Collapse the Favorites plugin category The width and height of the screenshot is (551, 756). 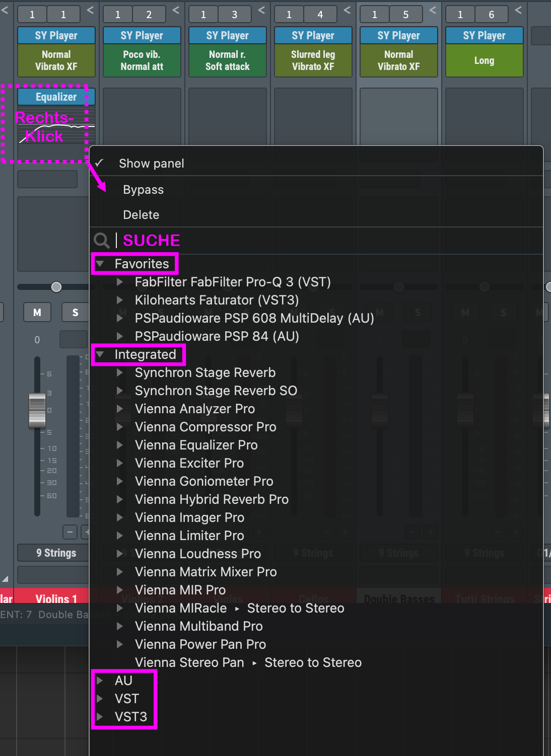(100, 264)
